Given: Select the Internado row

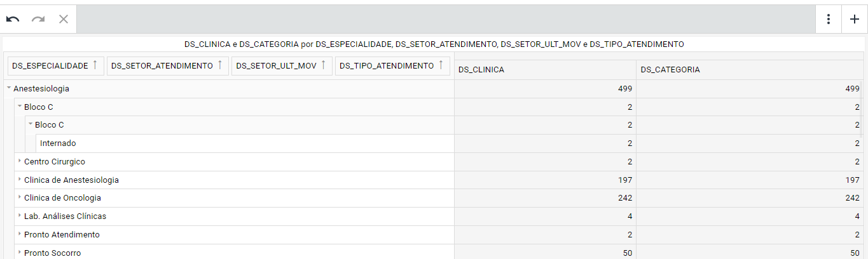Looking at the screenshot, I should (58, 143).
